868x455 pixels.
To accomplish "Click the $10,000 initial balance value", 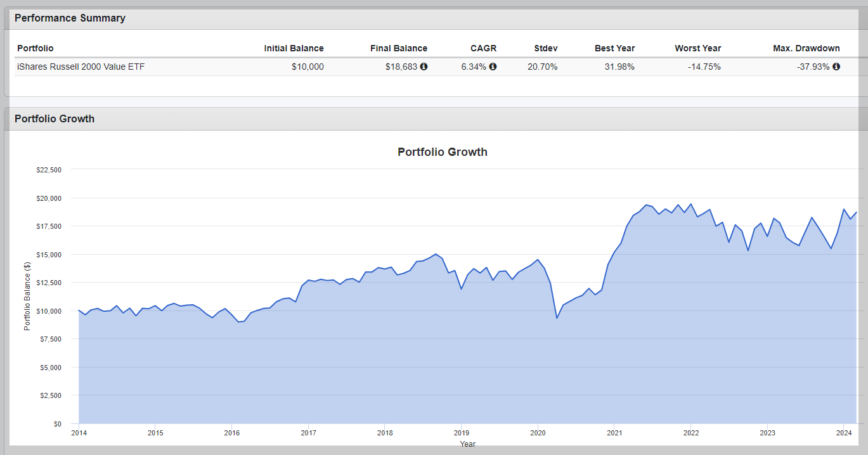I will 308,67.
